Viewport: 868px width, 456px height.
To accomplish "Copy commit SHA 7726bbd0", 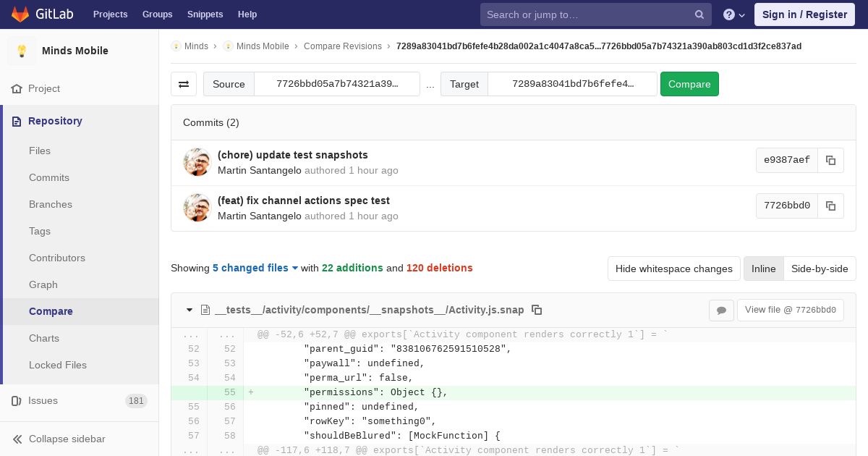I will (830, 206).
